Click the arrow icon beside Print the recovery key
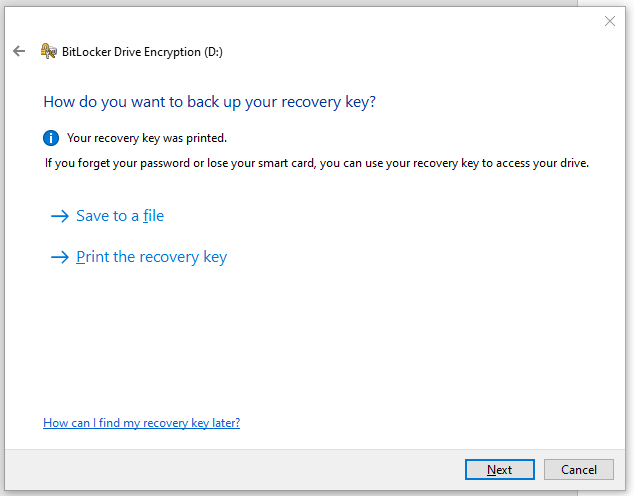The image size is (634, 496). click(60, 257)
